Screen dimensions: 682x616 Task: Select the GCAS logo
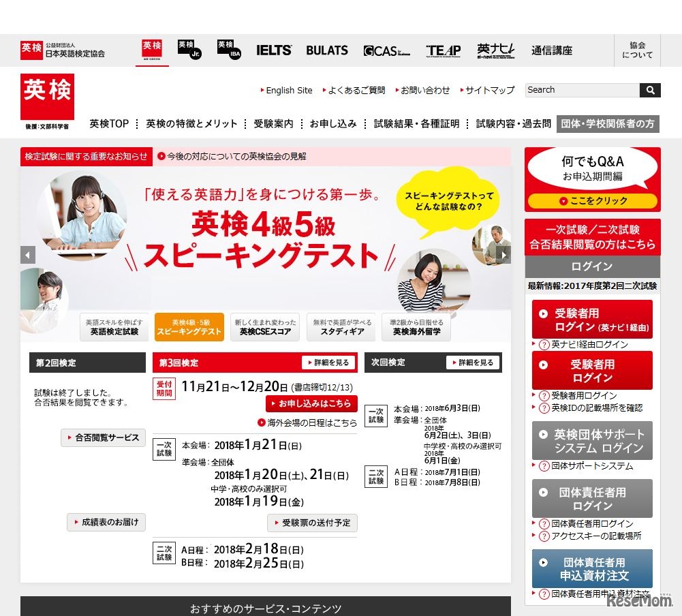[386, 50]
